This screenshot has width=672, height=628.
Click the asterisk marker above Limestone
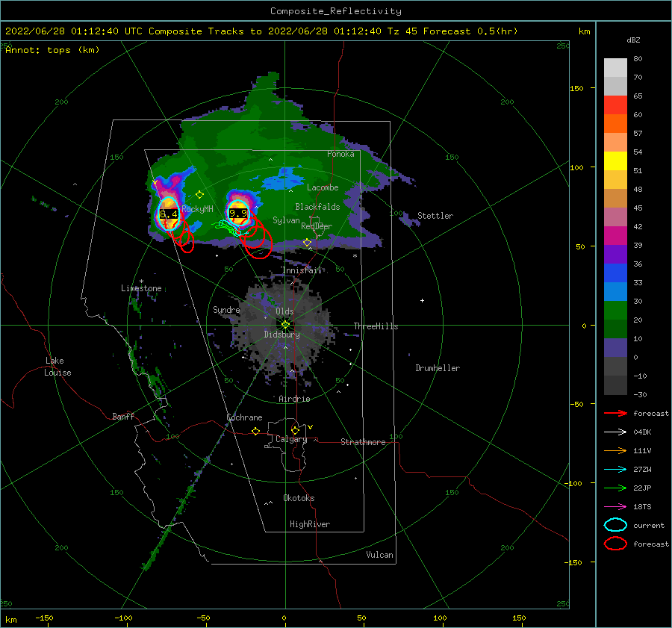141,282
